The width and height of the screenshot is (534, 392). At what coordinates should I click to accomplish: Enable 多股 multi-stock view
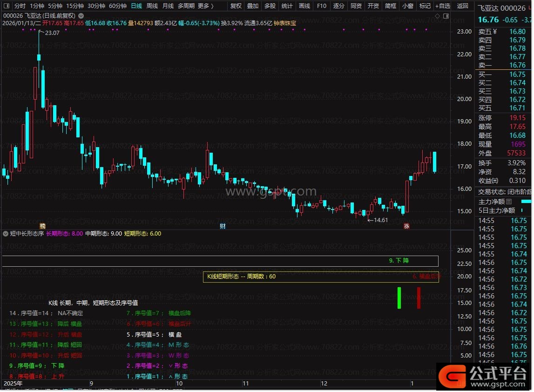click(x=270, y=6)
